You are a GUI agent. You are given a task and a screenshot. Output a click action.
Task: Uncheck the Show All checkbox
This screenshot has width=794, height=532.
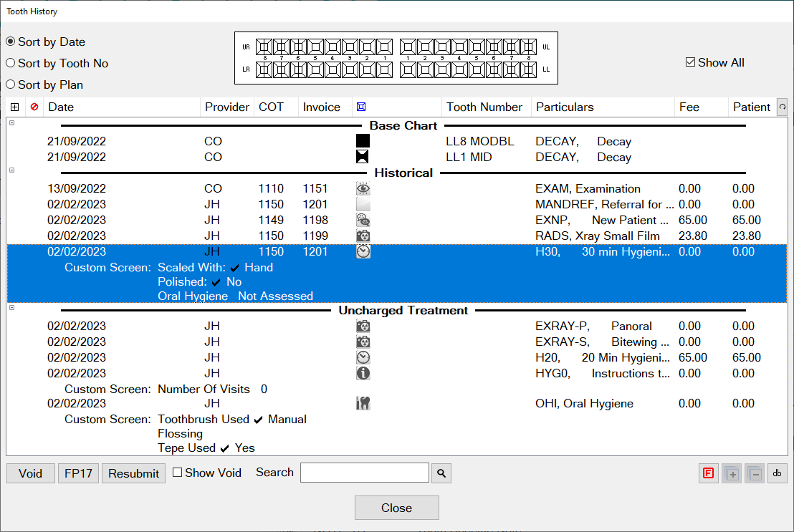690,62
